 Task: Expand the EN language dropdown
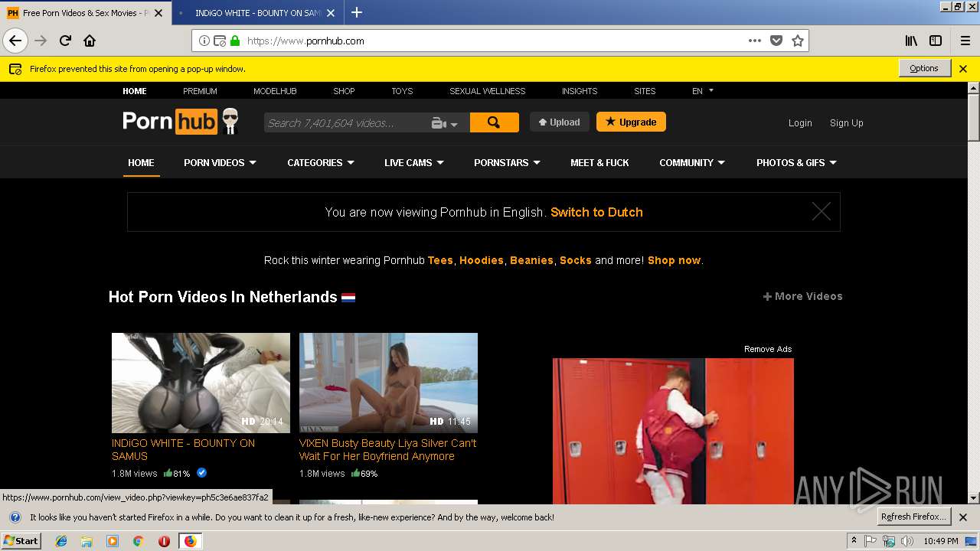point(703,90)
